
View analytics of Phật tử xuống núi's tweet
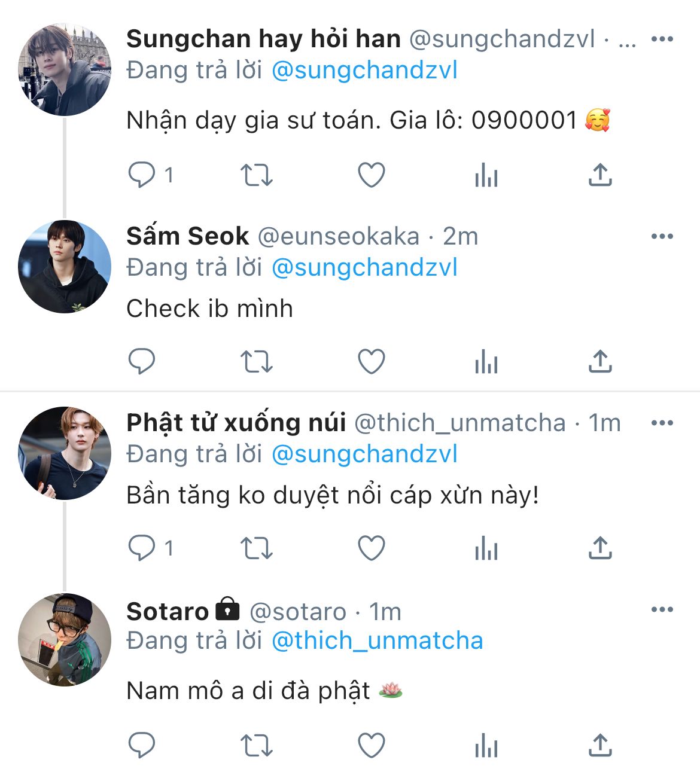click(x=486, y=548)
